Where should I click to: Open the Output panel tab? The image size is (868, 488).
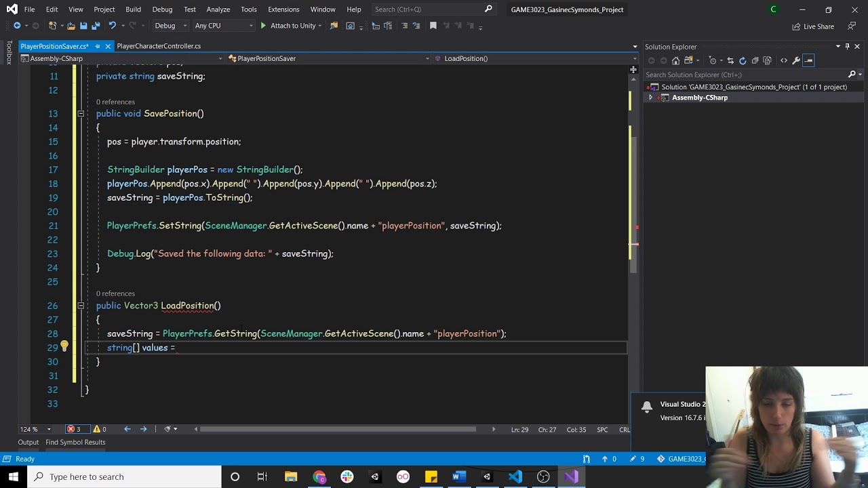click(x=28, y=442)
